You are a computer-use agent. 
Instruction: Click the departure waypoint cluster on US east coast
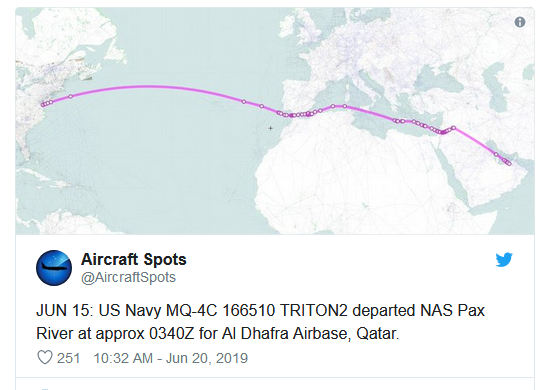[46, 103]
